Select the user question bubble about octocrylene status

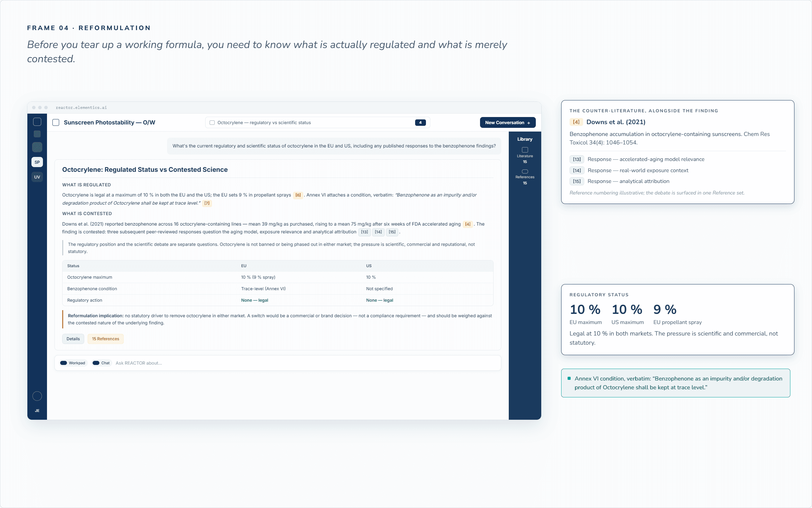coord(334,146)
